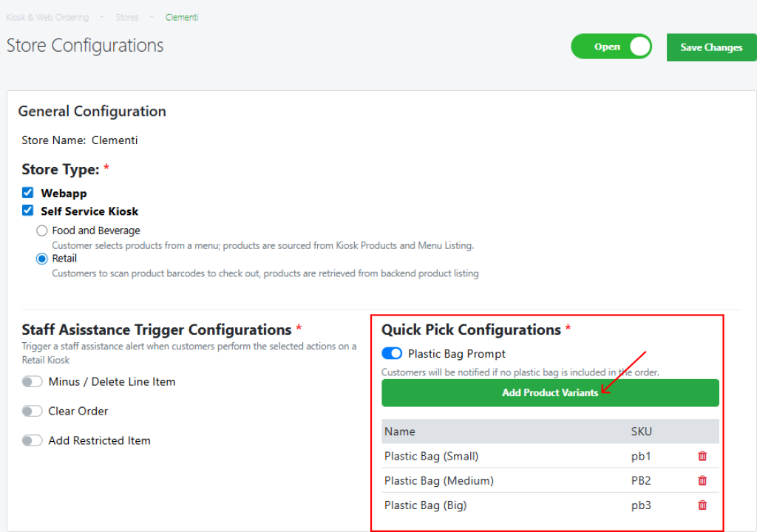The height and width of the screenshot is (532, 757).
Task: Click trash icon for Plastic Bag (Medium)
Action: 702,481
